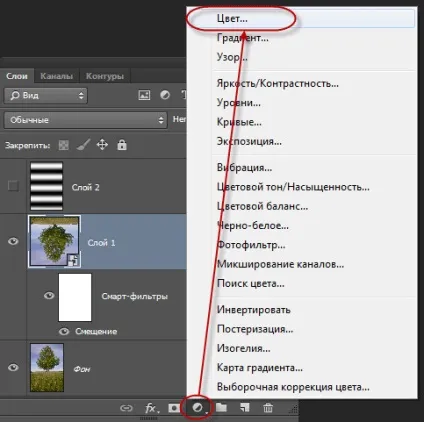Lock all padlock icon
Image resolution: width=424 pixels, height=422 pixels.
pyautogui.click(x=122, y=145)
